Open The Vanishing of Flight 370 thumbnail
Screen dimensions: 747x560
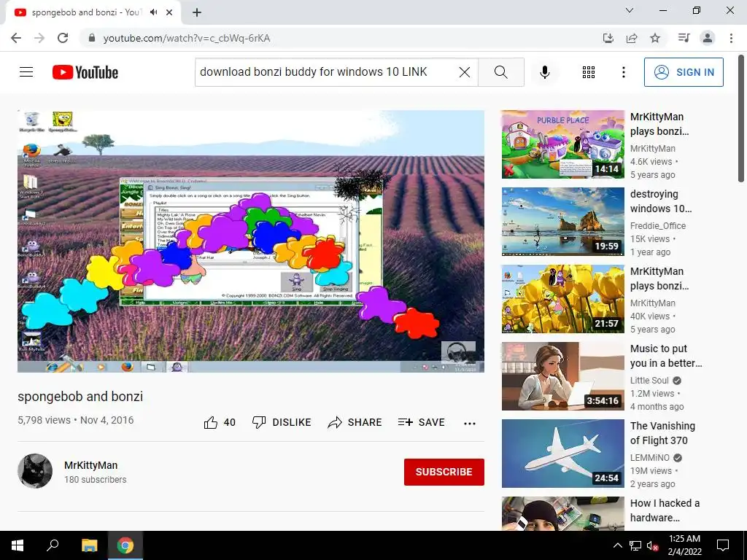point(562,454)
